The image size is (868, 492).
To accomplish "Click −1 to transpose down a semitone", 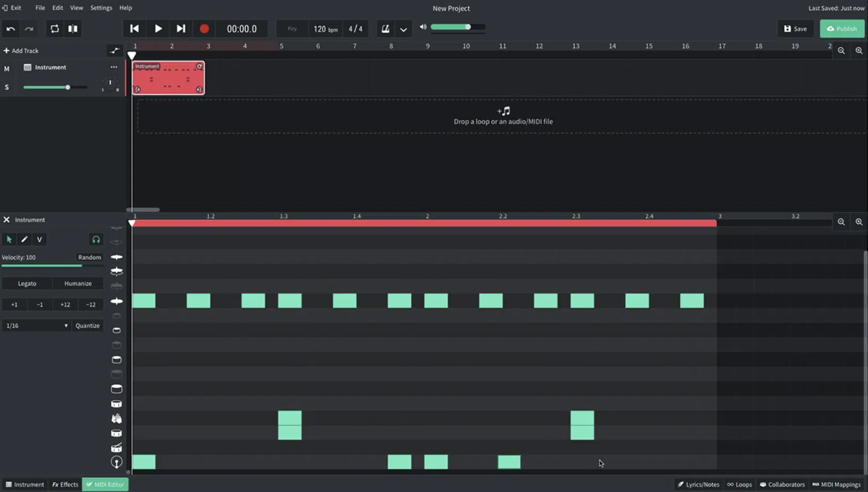I will point(40,305).
